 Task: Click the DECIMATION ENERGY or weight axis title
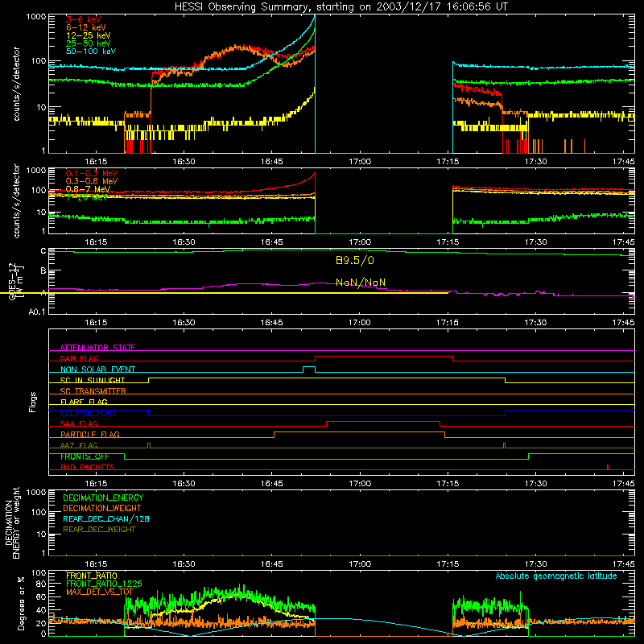12,522
